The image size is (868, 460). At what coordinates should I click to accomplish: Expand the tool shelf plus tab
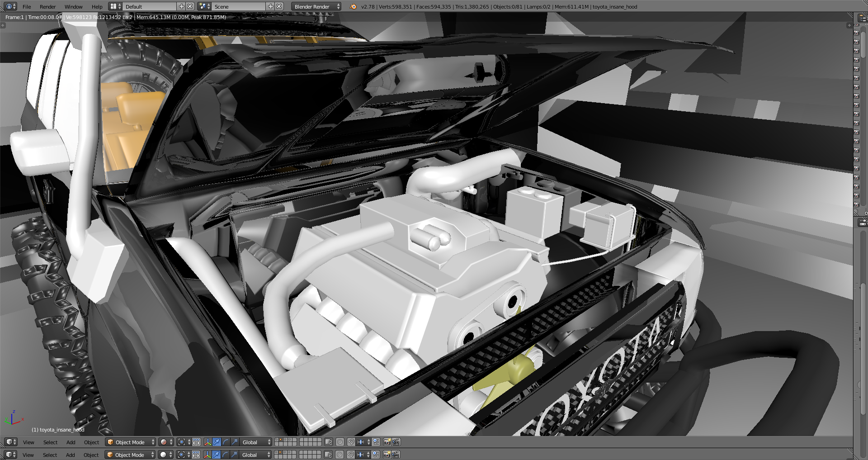click(x=3, y=25)
